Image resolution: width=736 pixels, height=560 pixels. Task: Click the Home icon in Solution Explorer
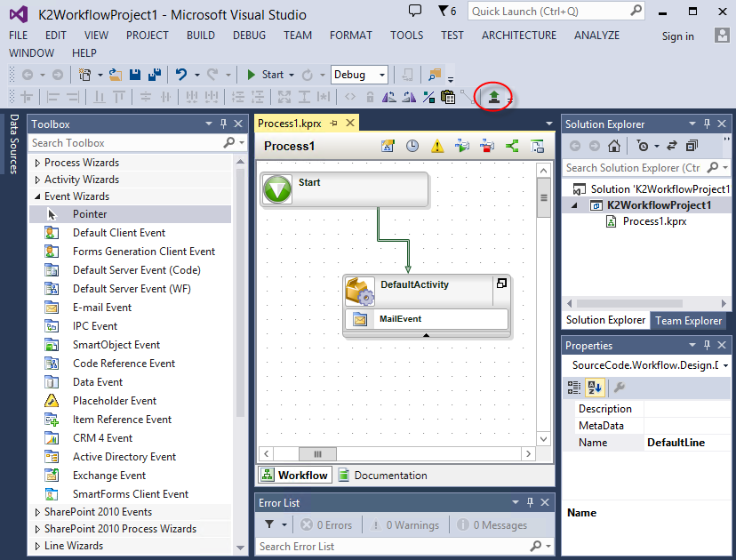(613, 146)
